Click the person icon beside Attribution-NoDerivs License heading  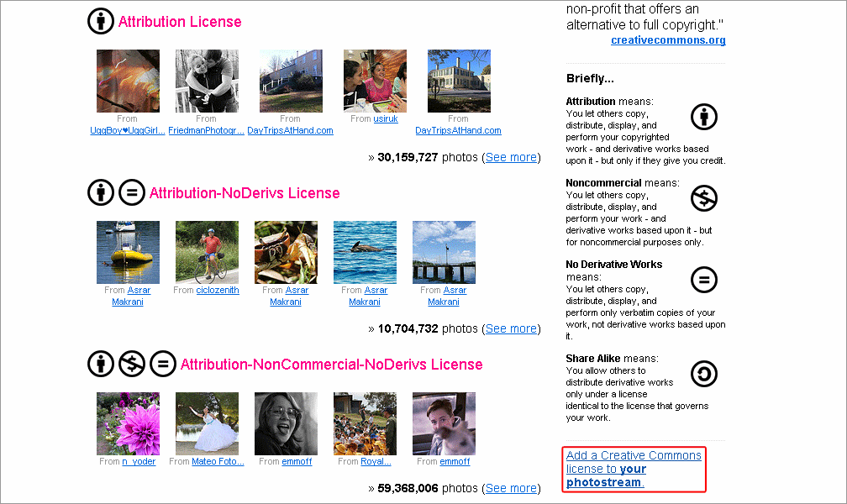(x=101, y=192)
